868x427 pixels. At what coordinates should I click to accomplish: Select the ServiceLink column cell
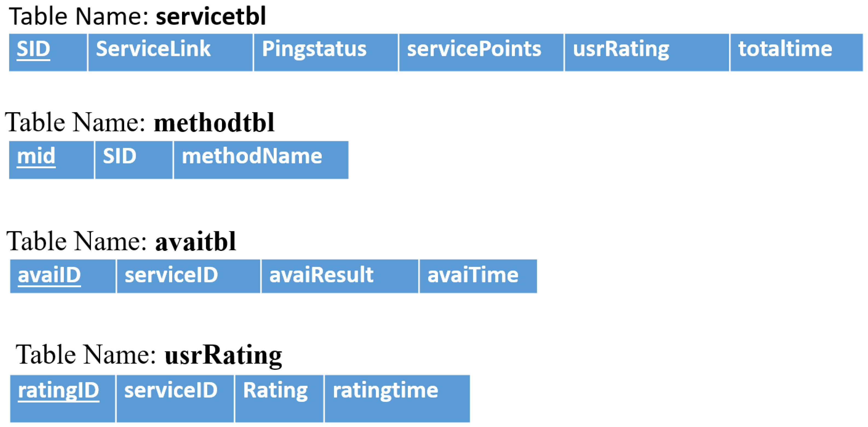pos(153,49)
